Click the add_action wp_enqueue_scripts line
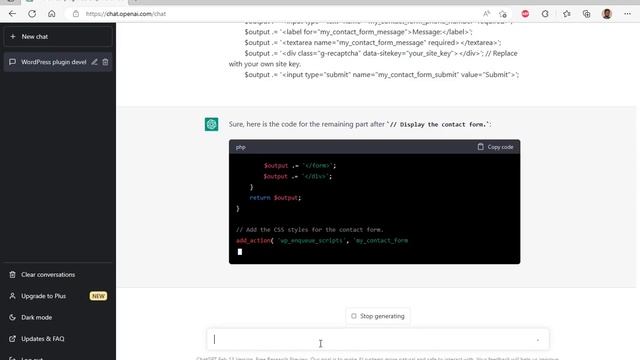This screenshot has width=640, height=360. [x=322, y=240]
